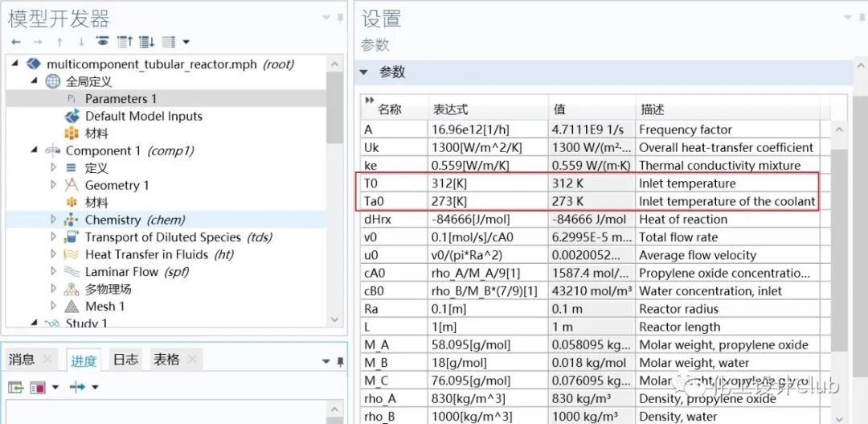The image size is (868, 424).
Task: Click the Transport of Diluted Species node icon
Action: (x=72, y=237)
